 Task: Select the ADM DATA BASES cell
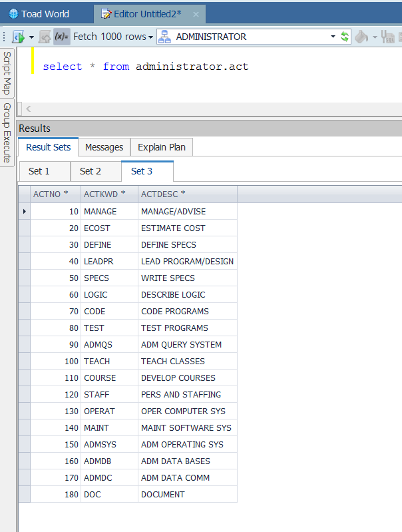coord(188,461)
